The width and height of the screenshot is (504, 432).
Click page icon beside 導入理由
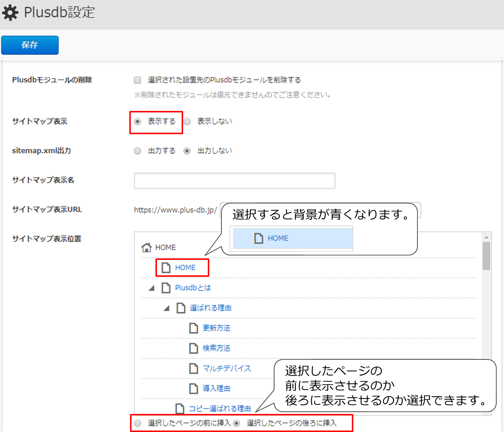coord(194,388)
